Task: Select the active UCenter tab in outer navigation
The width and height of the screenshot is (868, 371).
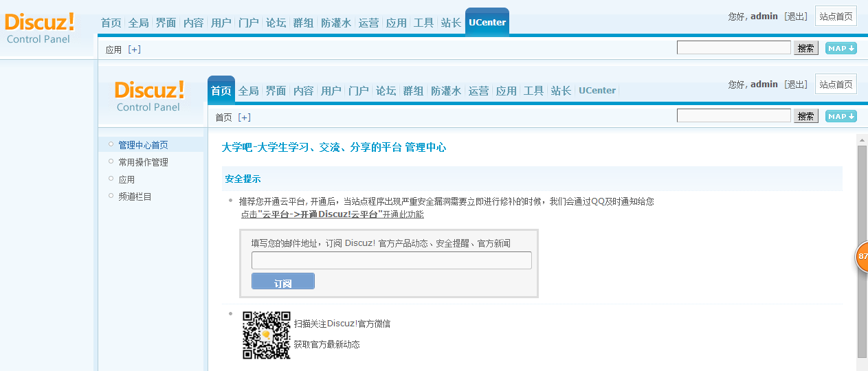Action: coord(487,22)
